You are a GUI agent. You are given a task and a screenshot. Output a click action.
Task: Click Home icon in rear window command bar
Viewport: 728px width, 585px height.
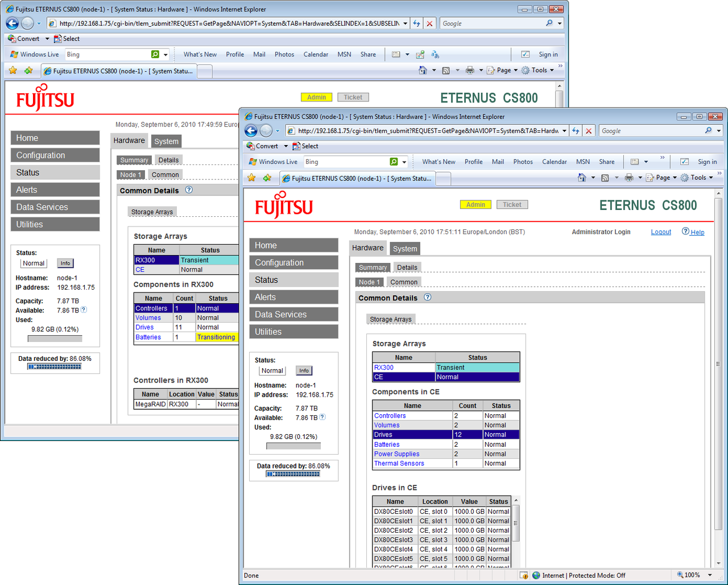pyautogui.click(x=423, y=70)
